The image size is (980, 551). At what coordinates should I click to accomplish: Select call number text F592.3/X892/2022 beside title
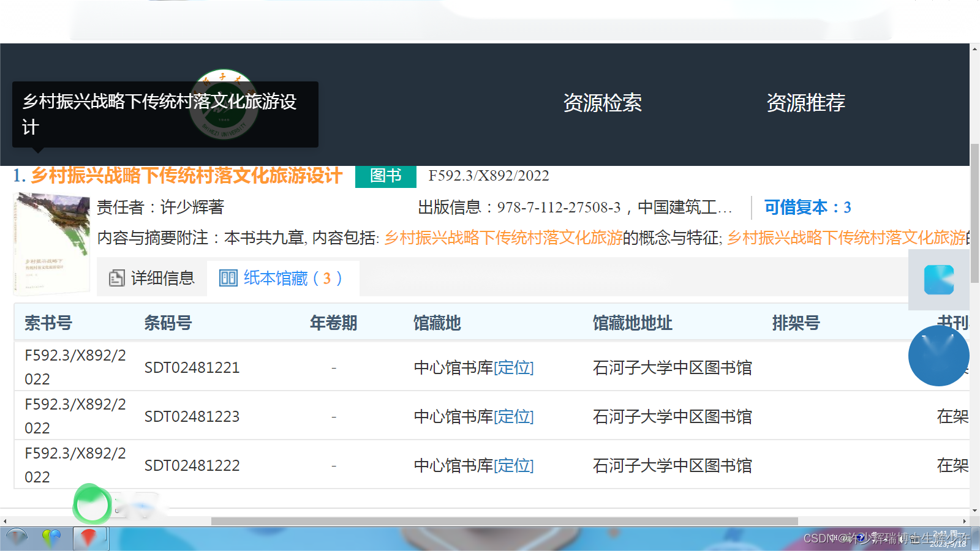click(489, 176)
